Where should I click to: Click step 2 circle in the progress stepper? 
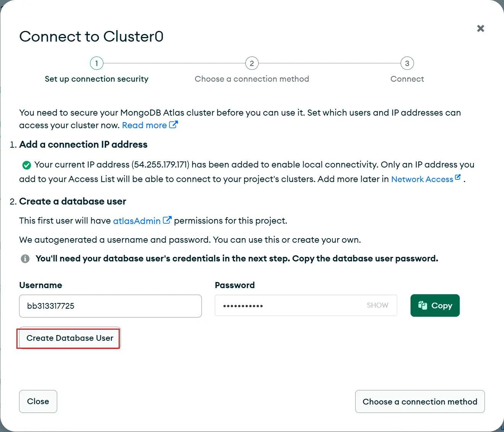pyautogui.click(x=252, y=63)
